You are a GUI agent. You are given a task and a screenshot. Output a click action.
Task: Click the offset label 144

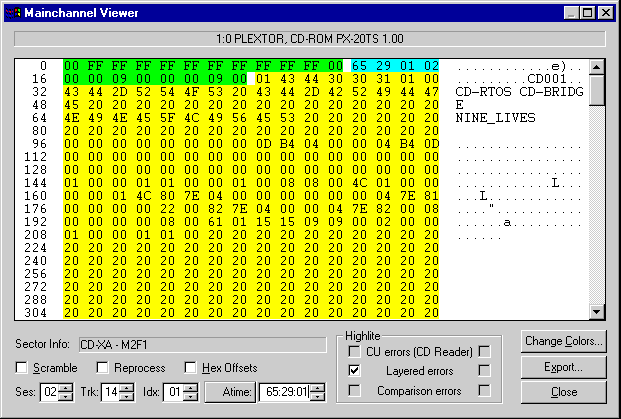36,183
